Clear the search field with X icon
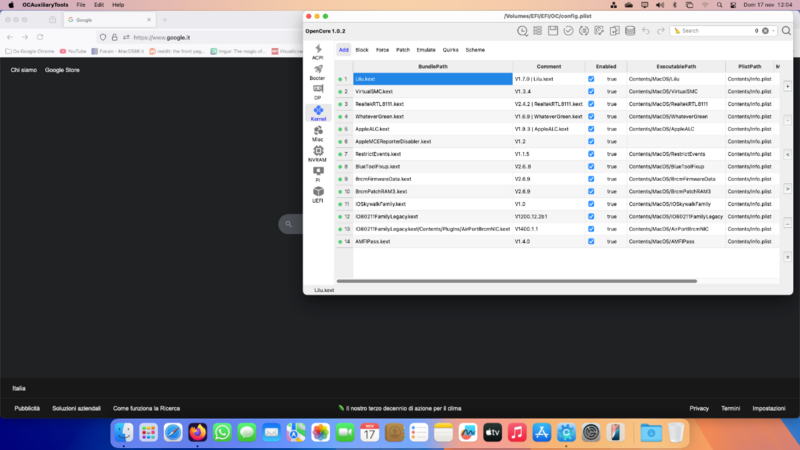Image resolution: width=800 pixels, height=450 pixels. 765,31
